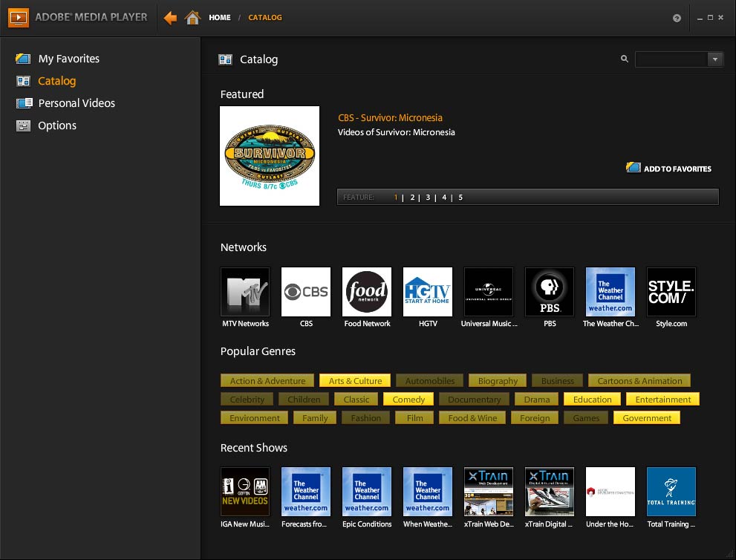Select the Drama genre tag

(536, 400)
